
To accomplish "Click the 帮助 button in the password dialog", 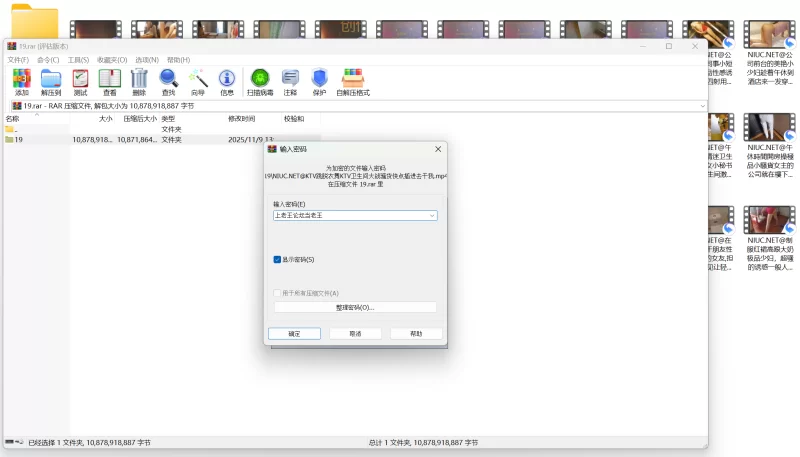I will (416, 334).
